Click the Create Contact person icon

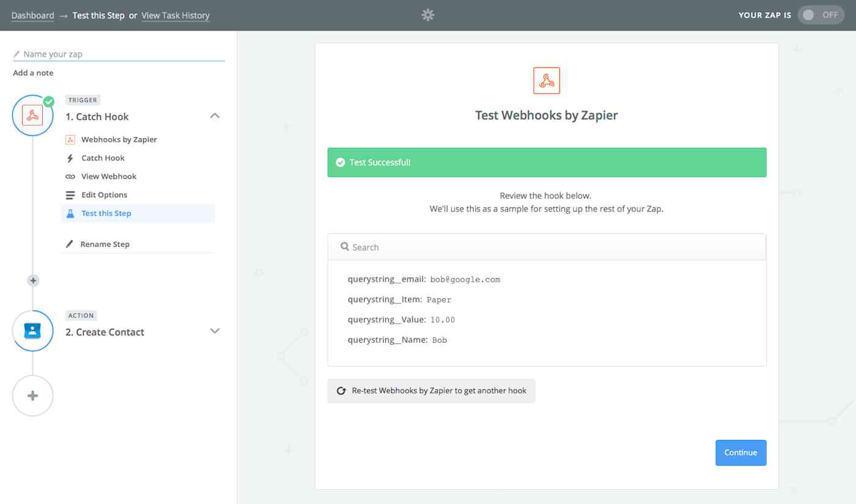coord(32,331)
